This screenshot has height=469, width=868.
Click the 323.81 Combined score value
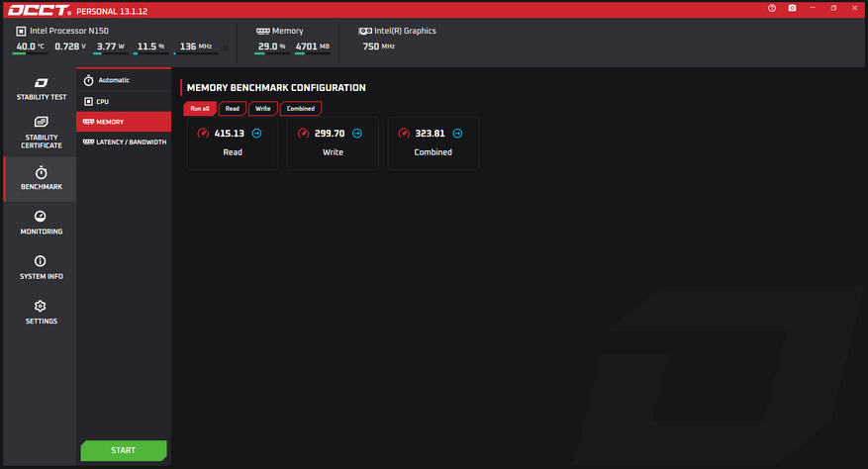431,134
